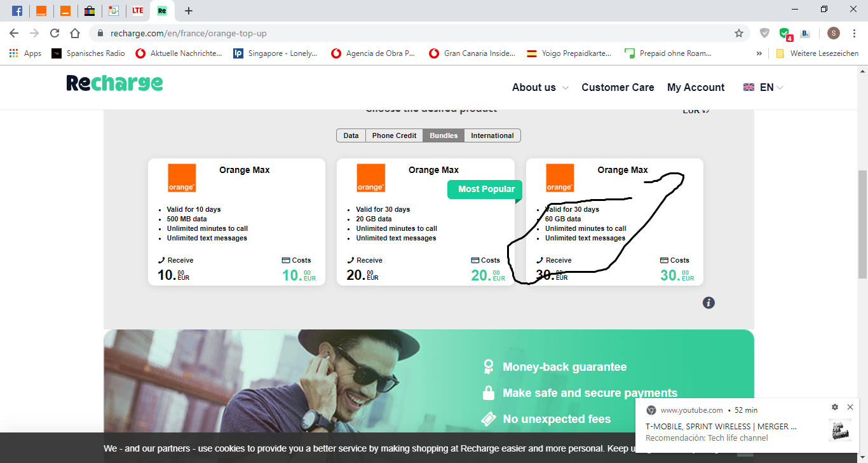
Task: Click the 30 EUR Costs price
Action: point(677,275)
